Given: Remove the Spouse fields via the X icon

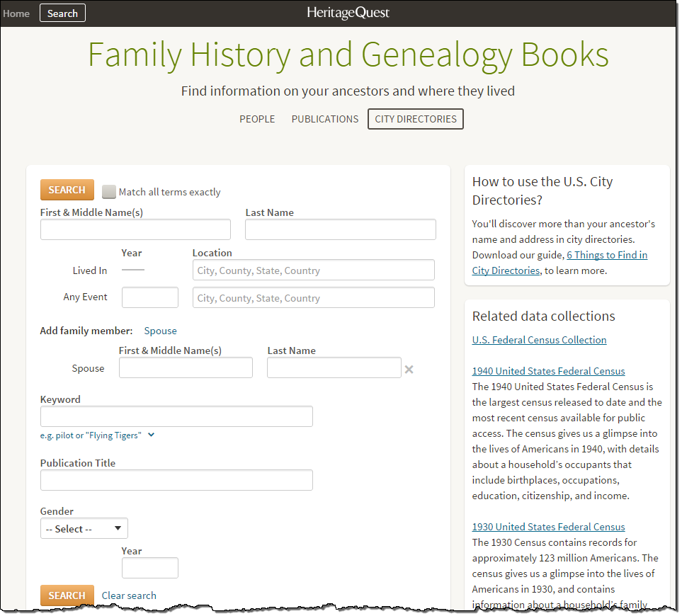Looking at the screenshot, I should 409,367.
